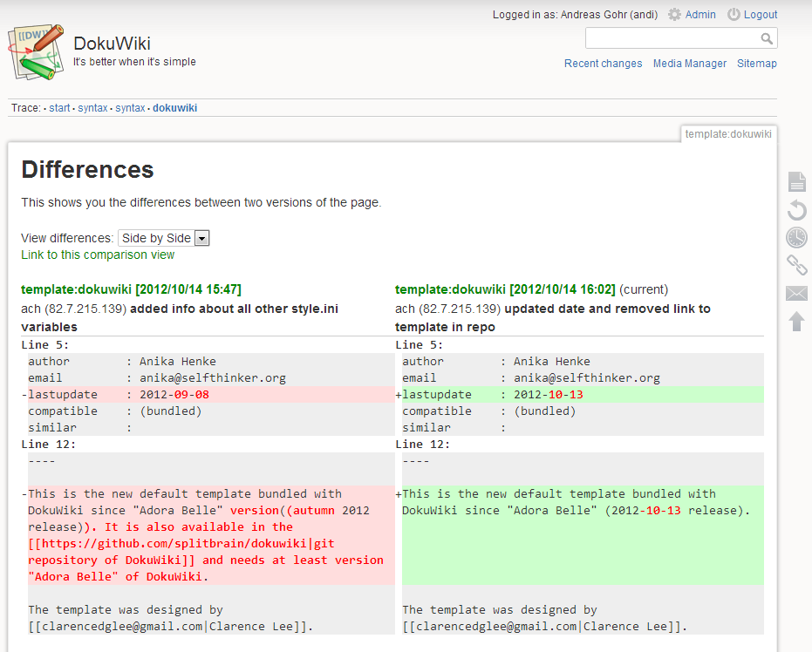Click the Logout link

[760, 15]
